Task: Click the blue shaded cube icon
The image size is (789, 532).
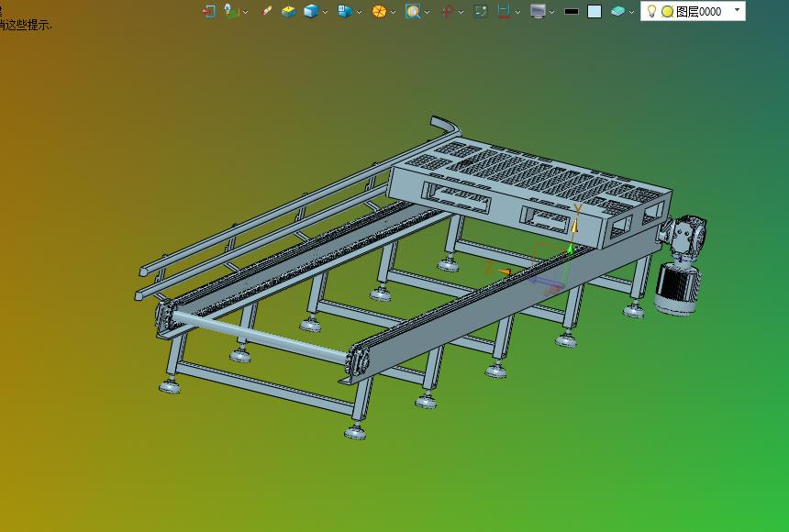Action: tap(312, 11)
